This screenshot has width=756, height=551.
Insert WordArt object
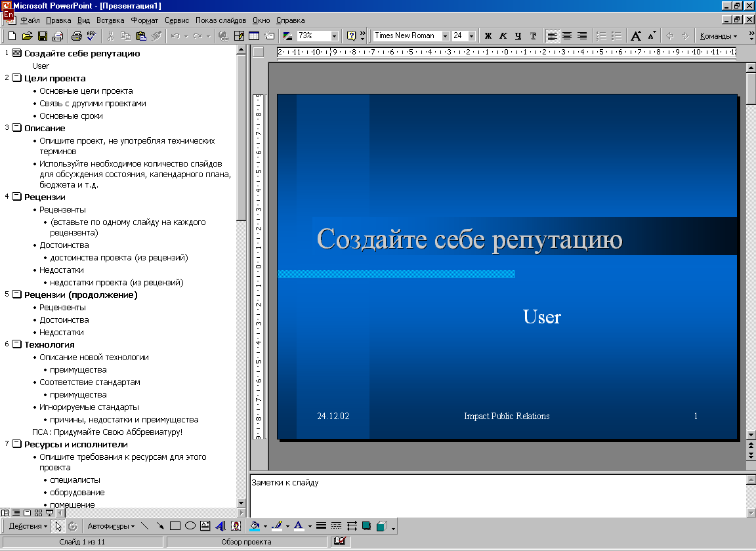coord(220,526)
